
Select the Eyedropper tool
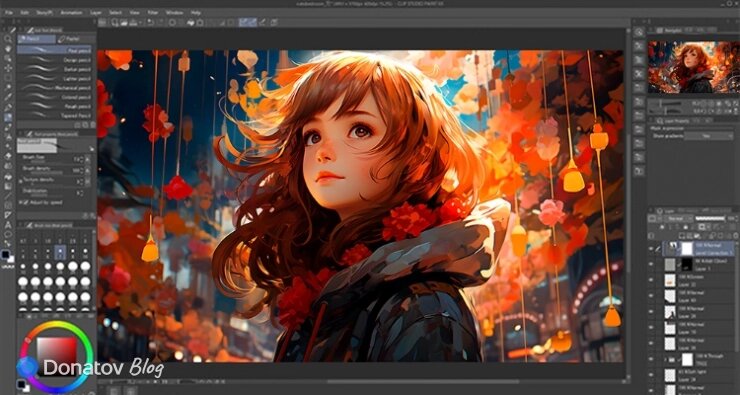click(8, 97)
